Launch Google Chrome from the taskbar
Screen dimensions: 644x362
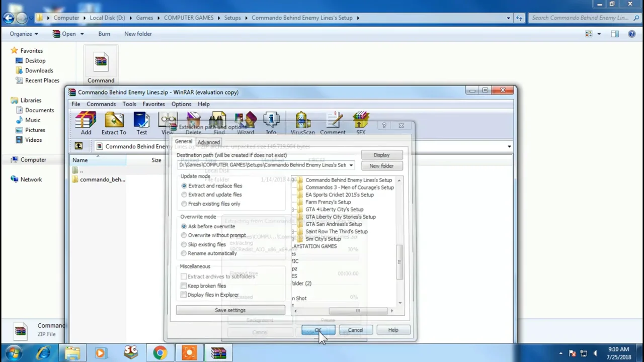160,353
